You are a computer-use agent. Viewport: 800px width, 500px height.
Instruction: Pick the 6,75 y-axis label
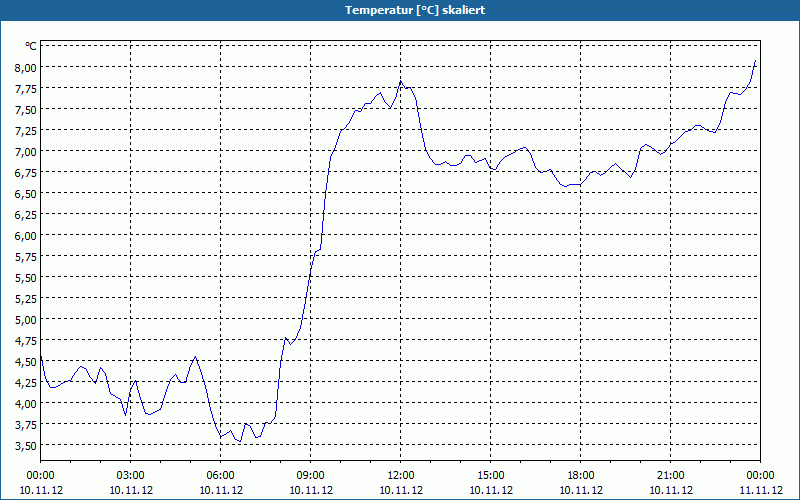coord(26,172)
